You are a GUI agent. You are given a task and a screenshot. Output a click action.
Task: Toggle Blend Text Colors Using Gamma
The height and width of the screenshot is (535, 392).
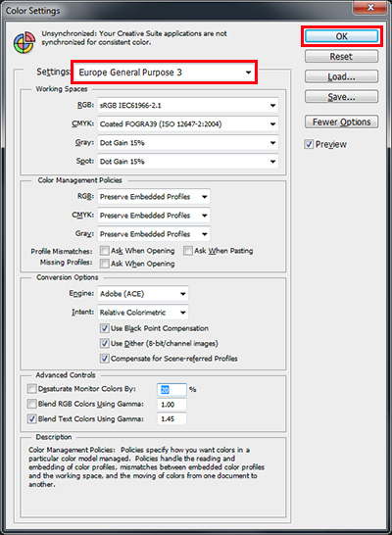point(32,419)
